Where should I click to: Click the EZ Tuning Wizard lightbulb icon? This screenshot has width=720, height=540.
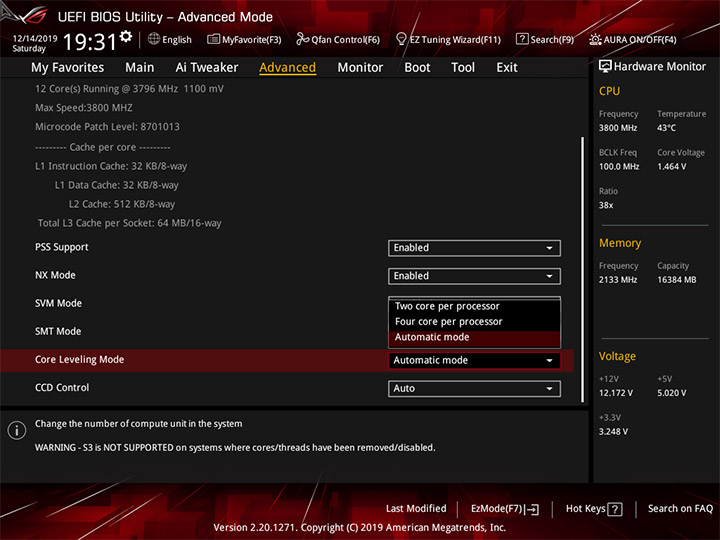401,39
